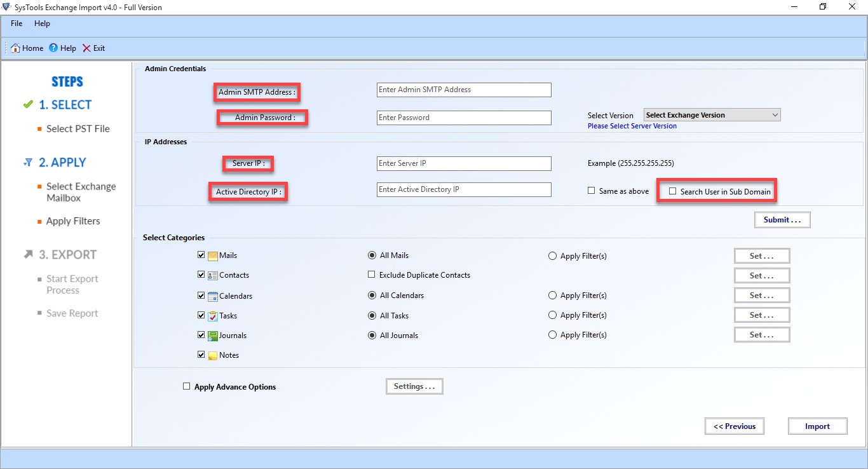This screenshot has height=469, width=868.
Task: Enable Search User in Sub Domain
Action: (673, 191)
